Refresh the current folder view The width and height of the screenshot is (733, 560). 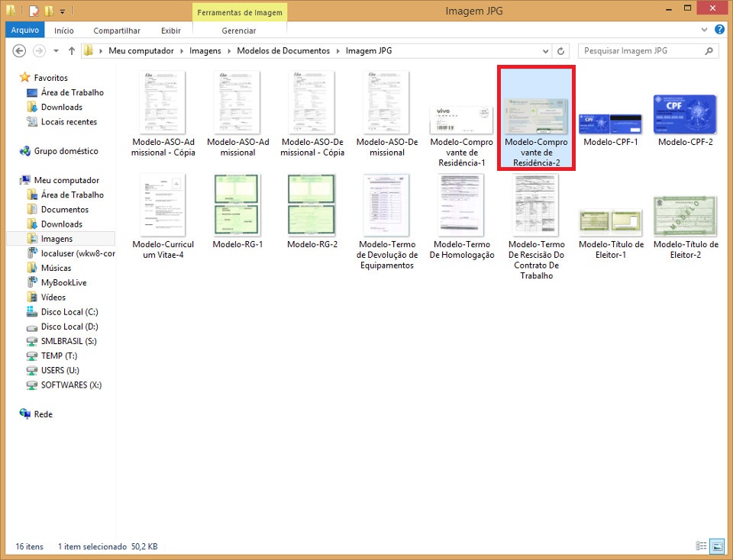(561, 51)
